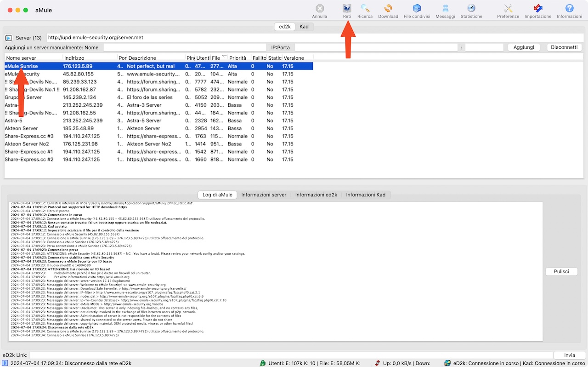Click the 'eD2k: Connessione in corso' status text
This screenshot has width=588, height=367.
tap(486, 363)
